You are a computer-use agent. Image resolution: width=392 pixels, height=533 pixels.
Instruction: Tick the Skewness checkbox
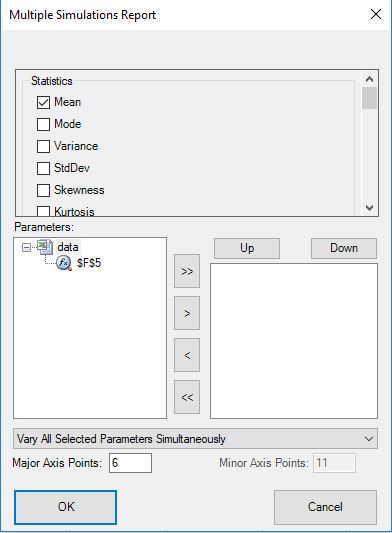[43, 190]
